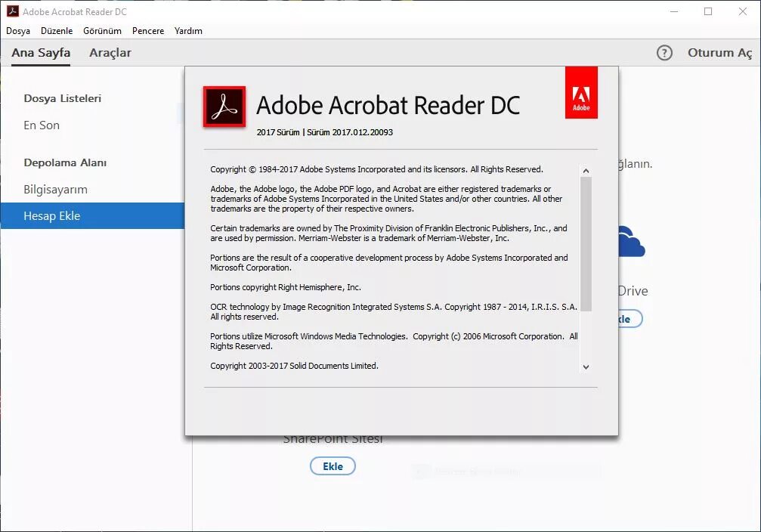The width and height of the screenshot is (761, 532).
Task: Switch to the Araçlar tab
Action: coord(110,52)
